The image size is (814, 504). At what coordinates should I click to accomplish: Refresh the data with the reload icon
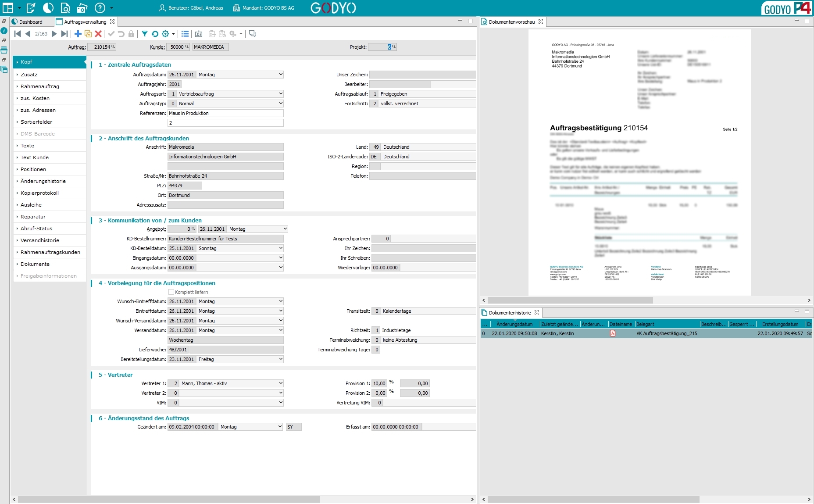tap(155, 34)
